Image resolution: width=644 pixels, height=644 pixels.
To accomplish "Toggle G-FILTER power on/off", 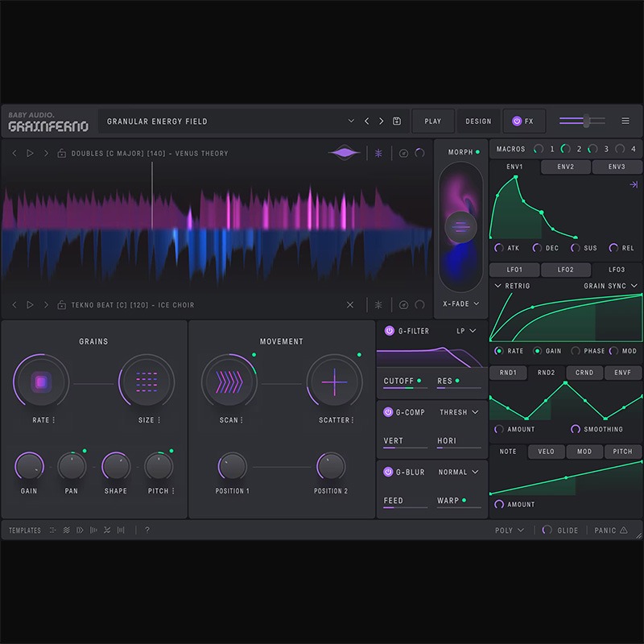I will pos(390,331).
